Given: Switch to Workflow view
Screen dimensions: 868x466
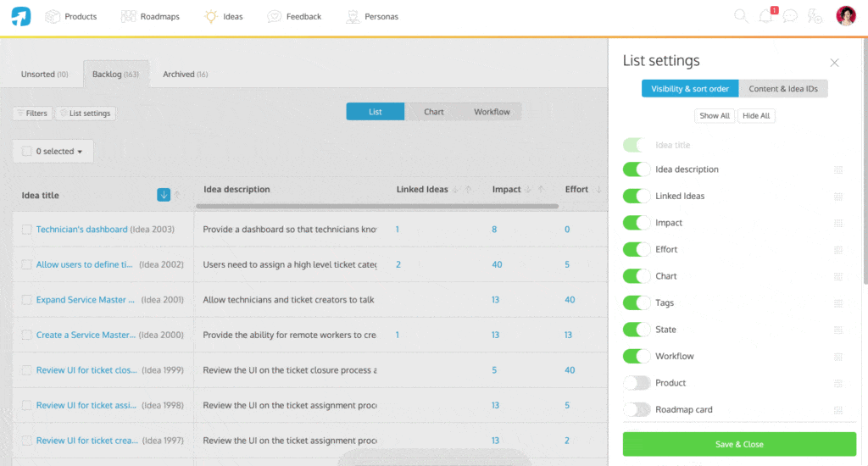Looking at the screenshot, I should [x=492, y=112].
